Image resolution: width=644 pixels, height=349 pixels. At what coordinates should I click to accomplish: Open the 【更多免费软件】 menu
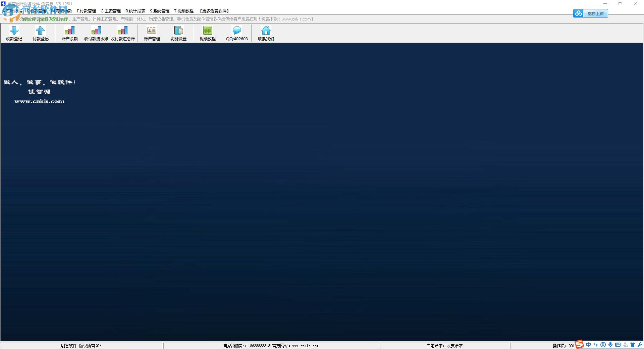point(214,11)
